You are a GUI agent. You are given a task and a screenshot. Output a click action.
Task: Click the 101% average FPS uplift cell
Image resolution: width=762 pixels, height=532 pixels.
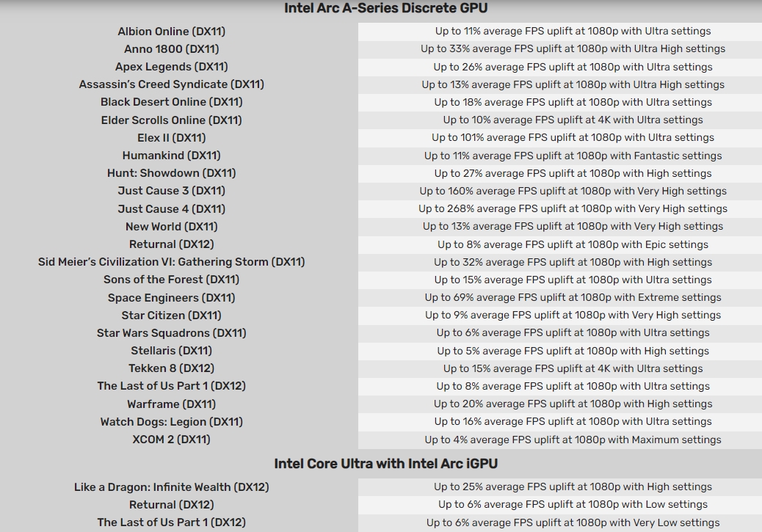click(573, 138)
